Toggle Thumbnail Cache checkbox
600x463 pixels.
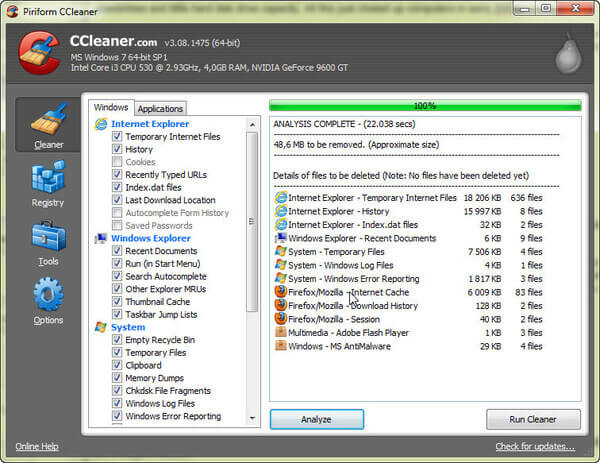click(x=117, y=302)
